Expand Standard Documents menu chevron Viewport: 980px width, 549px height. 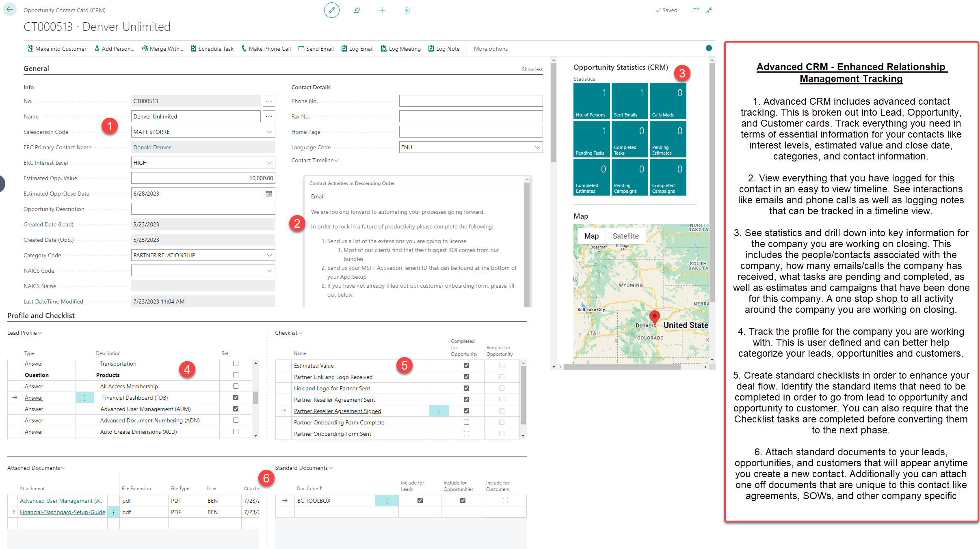(x=331, y=468)
